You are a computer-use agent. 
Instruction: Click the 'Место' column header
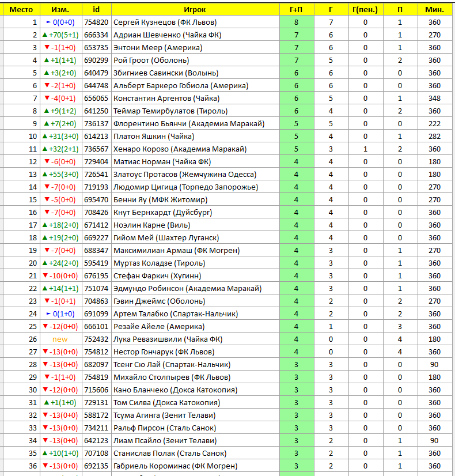pos(21,9)
